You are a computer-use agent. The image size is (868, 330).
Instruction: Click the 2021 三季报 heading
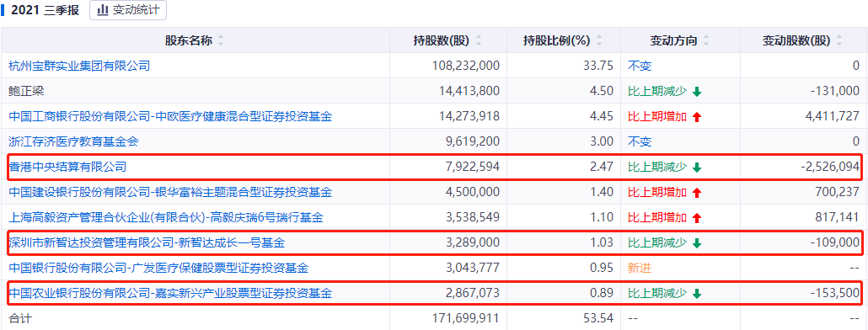[x=45, y=10]
